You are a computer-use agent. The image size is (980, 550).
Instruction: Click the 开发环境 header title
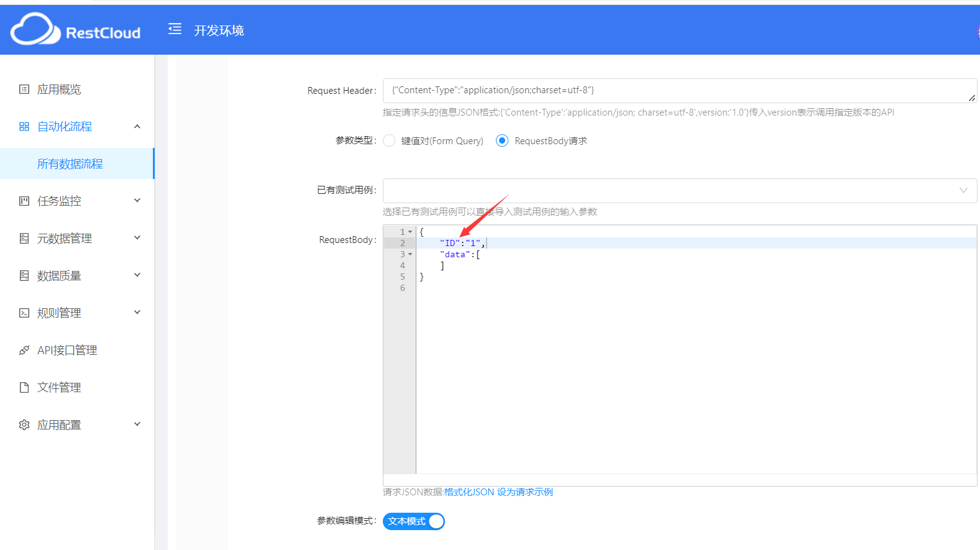point(219,30)
